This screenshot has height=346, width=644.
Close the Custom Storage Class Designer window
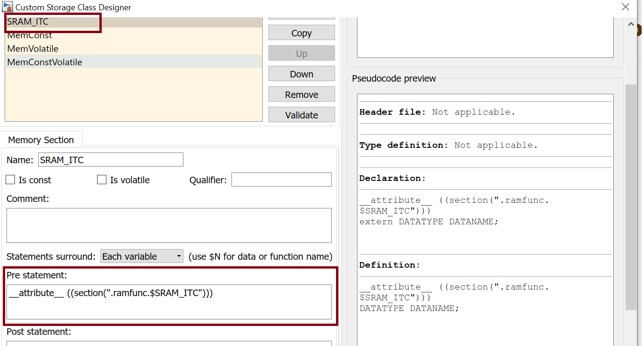point(625,7)
